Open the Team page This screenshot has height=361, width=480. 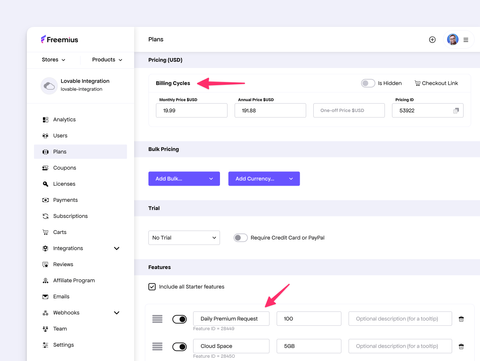60,329
